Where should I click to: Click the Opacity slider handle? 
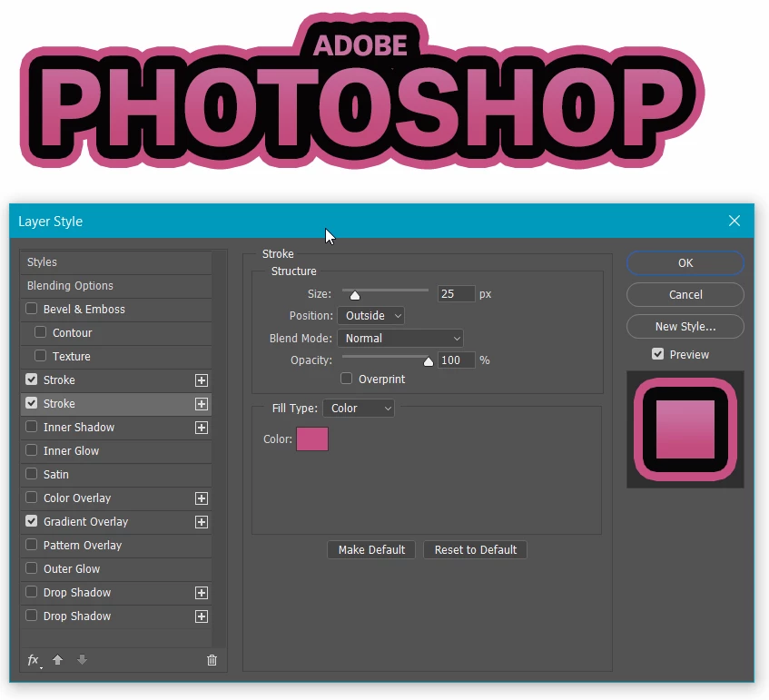tap(429, 361)
